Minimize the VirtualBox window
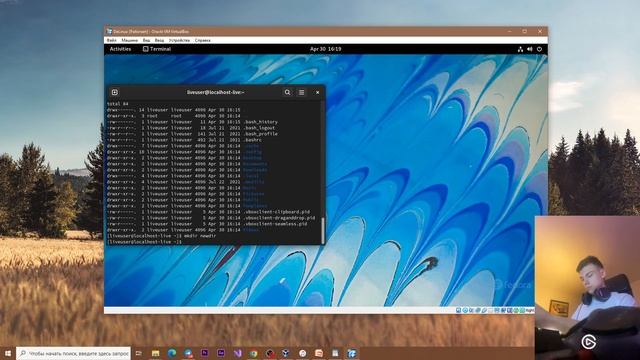 509,31
